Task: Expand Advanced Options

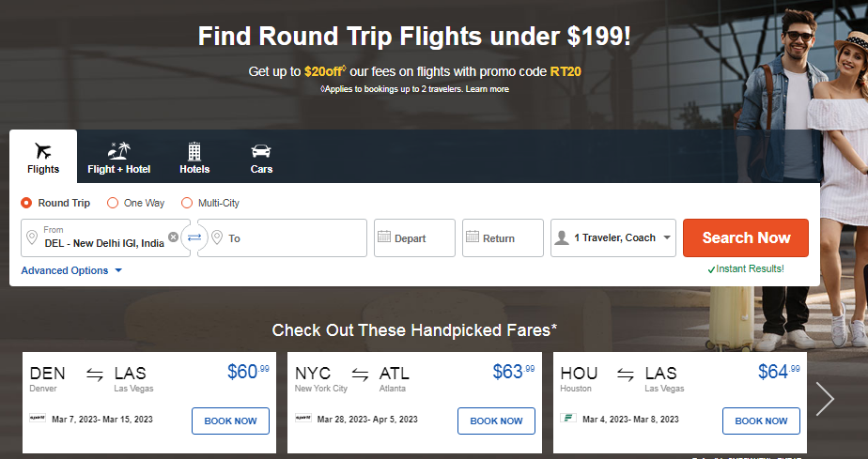Action: (x=71, y=270)
